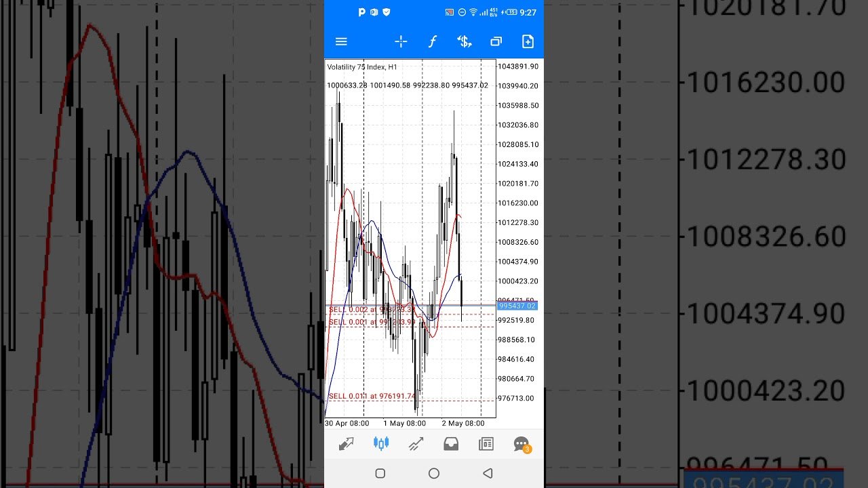The height and width of the screenshot is (488, 868).
Task: Activate the crosshair tool
Action: click(x=401, y=42)
